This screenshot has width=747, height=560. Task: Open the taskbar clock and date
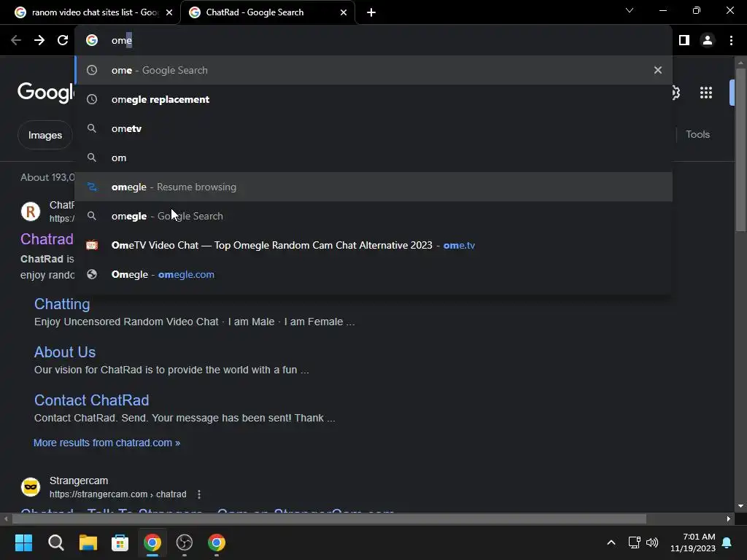pos(693,542)
